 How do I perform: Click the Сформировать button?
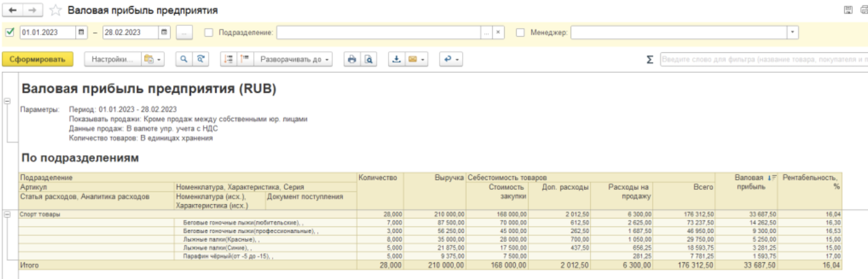38,59
